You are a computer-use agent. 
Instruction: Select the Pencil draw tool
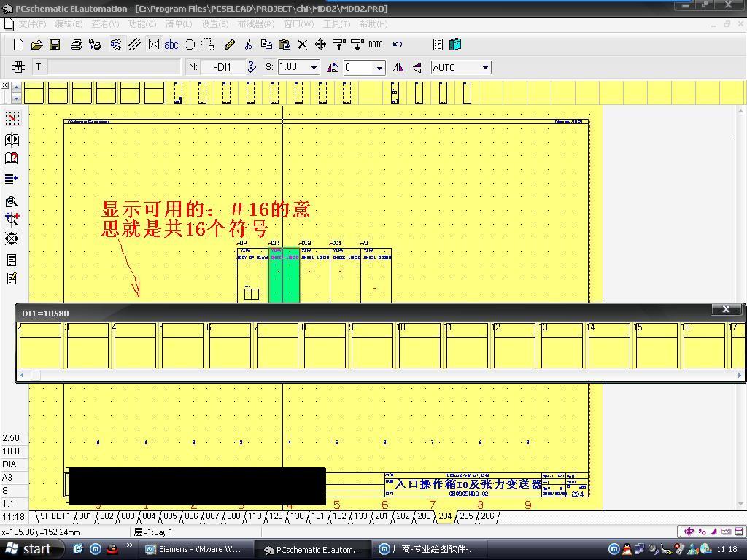pyautogui.click(x=230, y=44)
